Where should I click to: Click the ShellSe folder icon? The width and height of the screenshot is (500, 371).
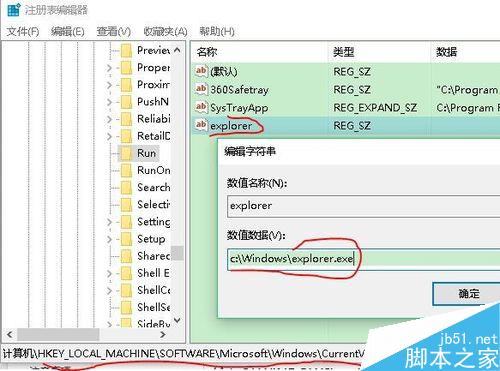coord(126,308)
